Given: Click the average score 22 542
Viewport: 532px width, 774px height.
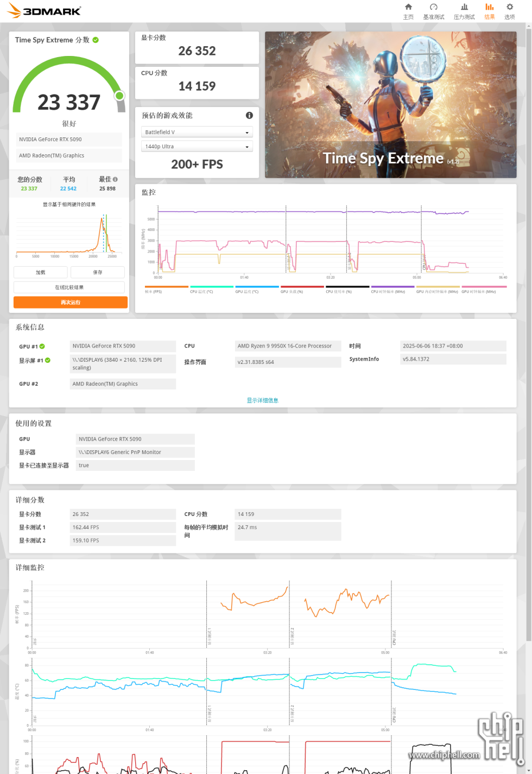Looking at the screenshot, I should tap(68, 188).
